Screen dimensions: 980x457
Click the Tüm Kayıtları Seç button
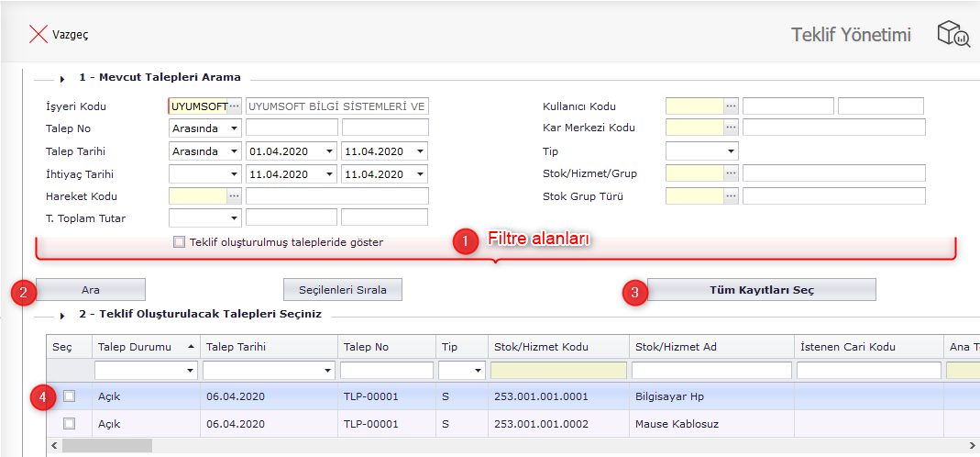[761, 290]
